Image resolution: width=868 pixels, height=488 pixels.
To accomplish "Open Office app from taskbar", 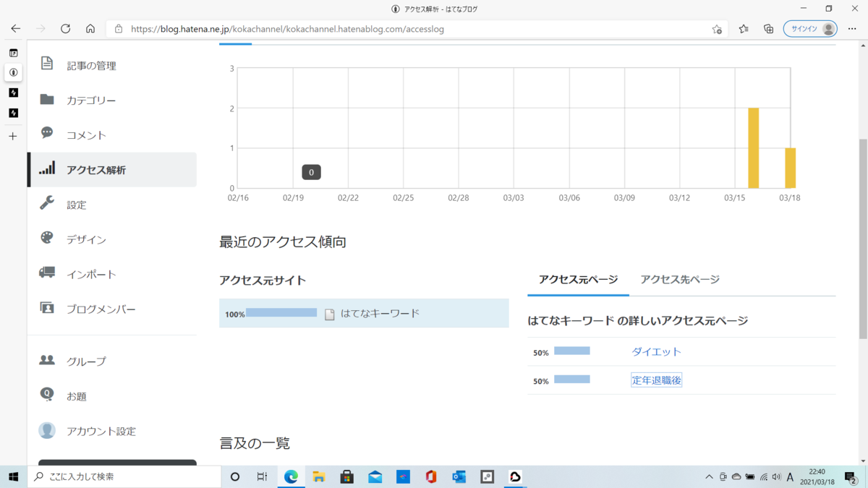I will pos(431,476).
